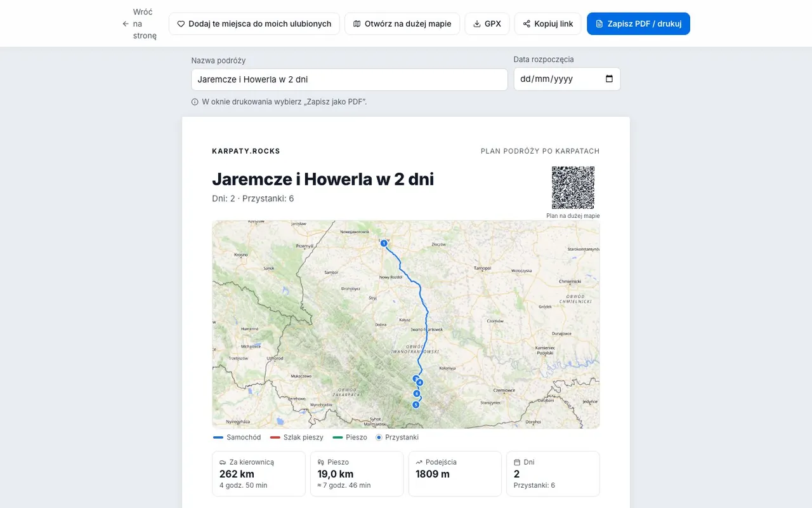Go back via Wróć na stronę
This screenshot has width=812, height=508.
point(140,24)
